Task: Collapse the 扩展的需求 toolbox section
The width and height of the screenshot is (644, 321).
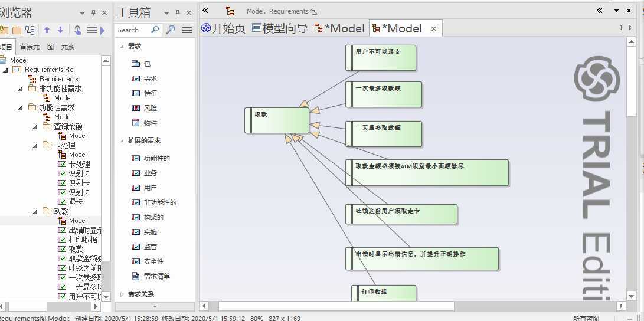Action: click(x=122, y=141)
